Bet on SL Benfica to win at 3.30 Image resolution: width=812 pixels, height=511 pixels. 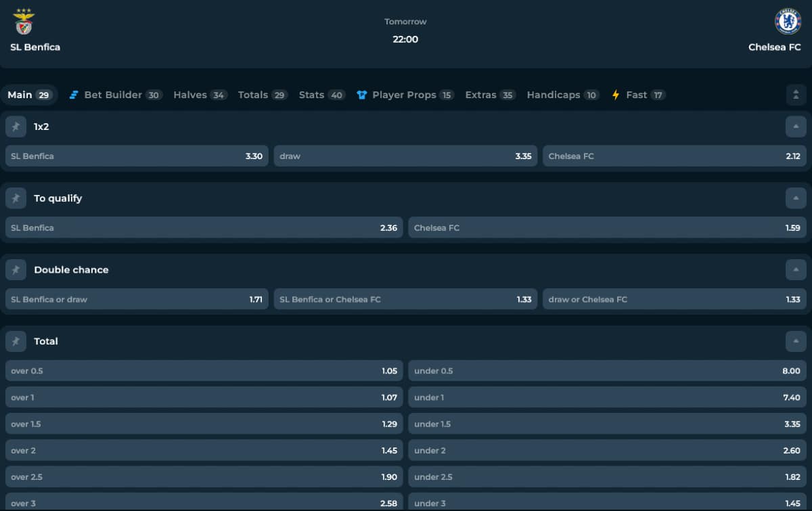[x=137, y=156]
